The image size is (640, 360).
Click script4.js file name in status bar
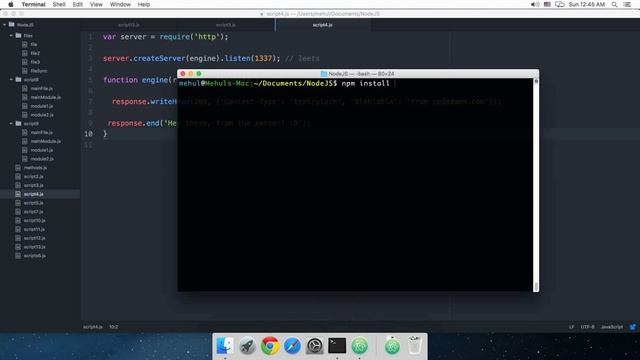coord(93,327)
